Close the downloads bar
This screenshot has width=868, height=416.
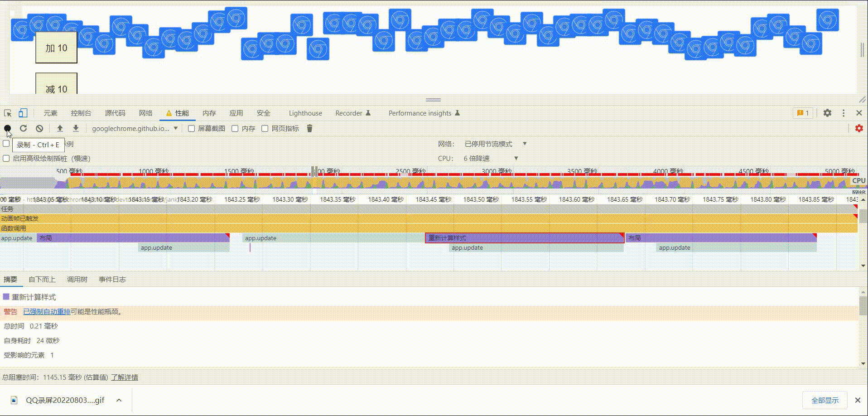point(858,400)
